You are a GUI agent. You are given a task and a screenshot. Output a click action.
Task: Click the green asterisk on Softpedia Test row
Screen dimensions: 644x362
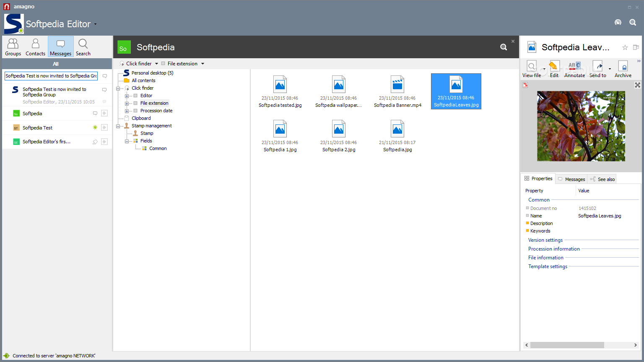(x=95, y=127)
